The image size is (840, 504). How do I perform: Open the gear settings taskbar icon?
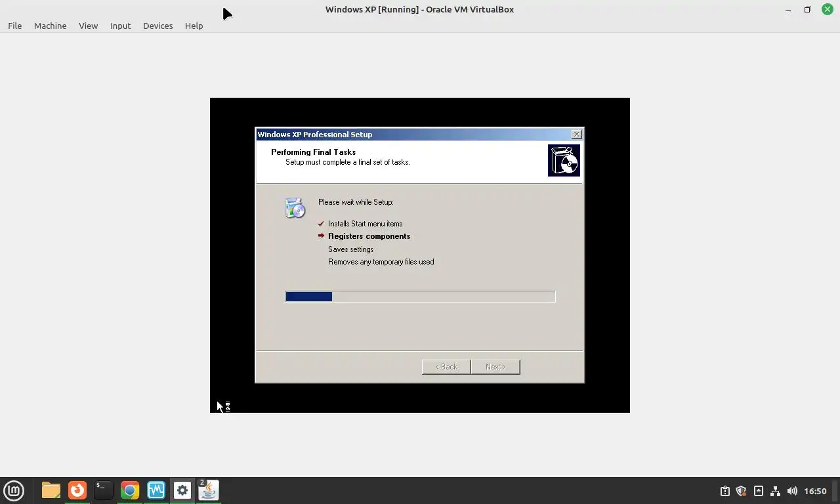182,490
